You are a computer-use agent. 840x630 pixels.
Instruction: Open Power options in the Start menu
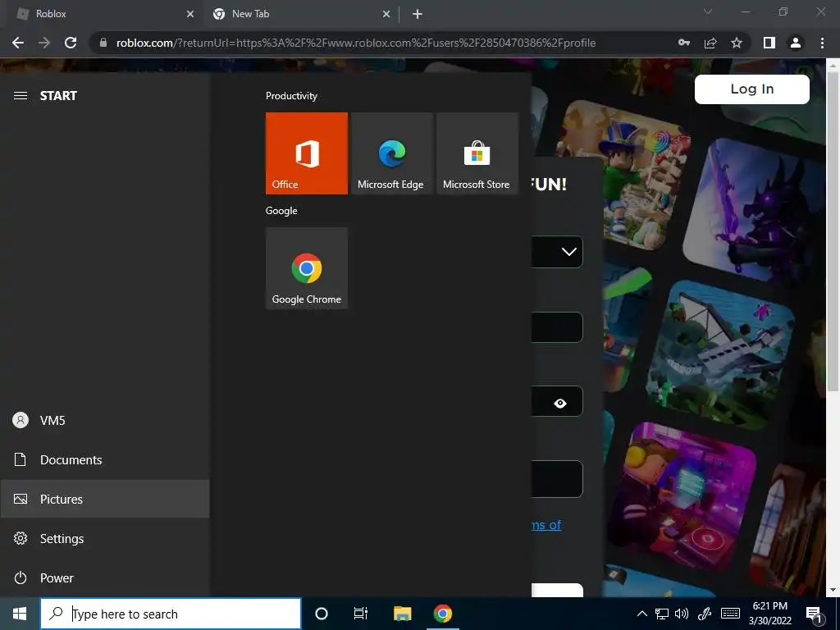pyautogui.click(x=104, y=578)
